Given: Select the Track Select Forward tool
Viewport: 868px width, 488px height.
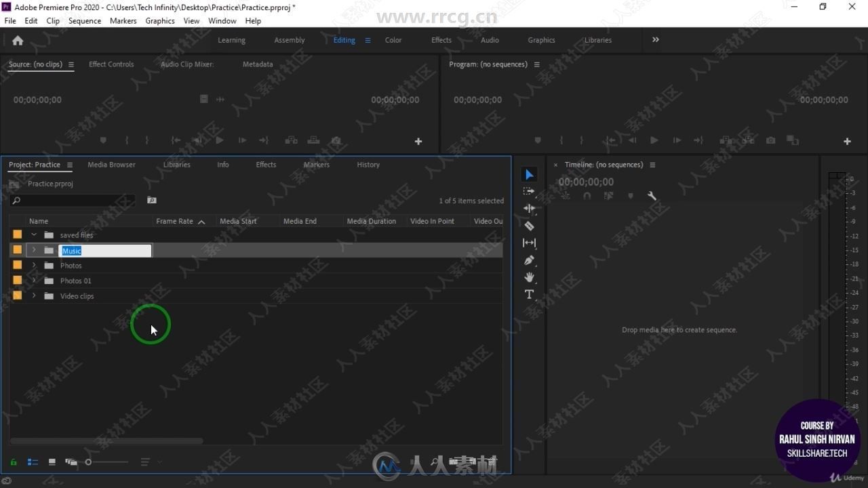Looking at the screenshot, I should (529, 192).
